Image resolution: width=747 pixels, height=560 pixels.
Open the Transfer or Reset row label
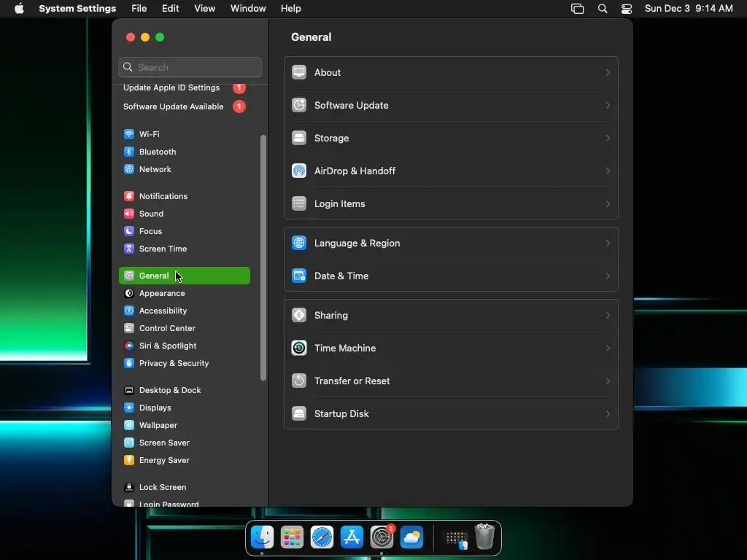pyautogui.click(x=352, y=381)
